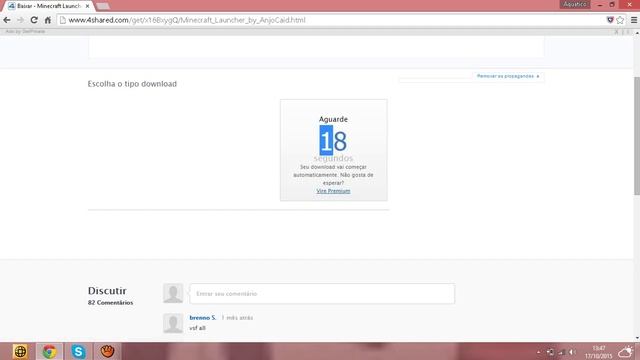Click the scrollbar up arrow
Screen dimensions: 640x360
click(637, 33)
